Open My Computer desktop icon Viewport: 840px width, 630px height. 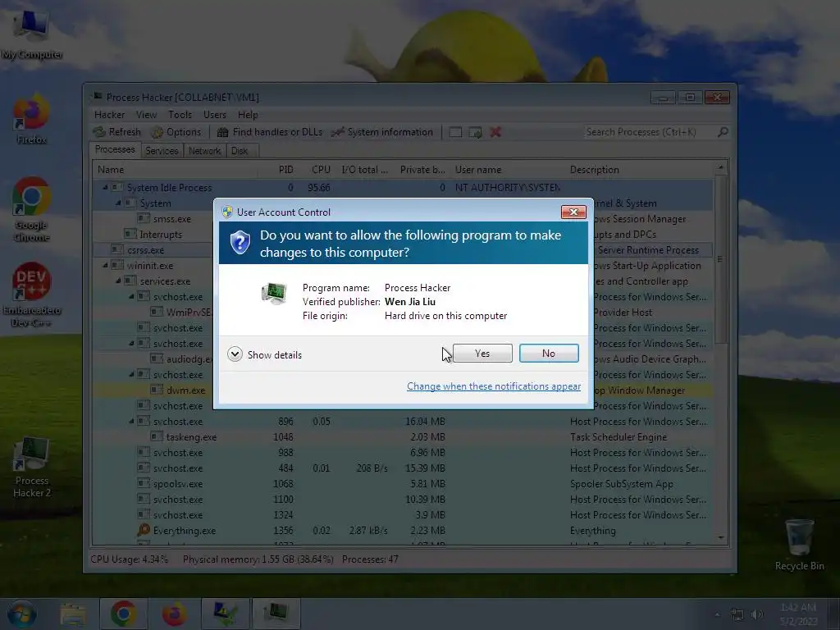pyautogui.click(x=32, y=33)
